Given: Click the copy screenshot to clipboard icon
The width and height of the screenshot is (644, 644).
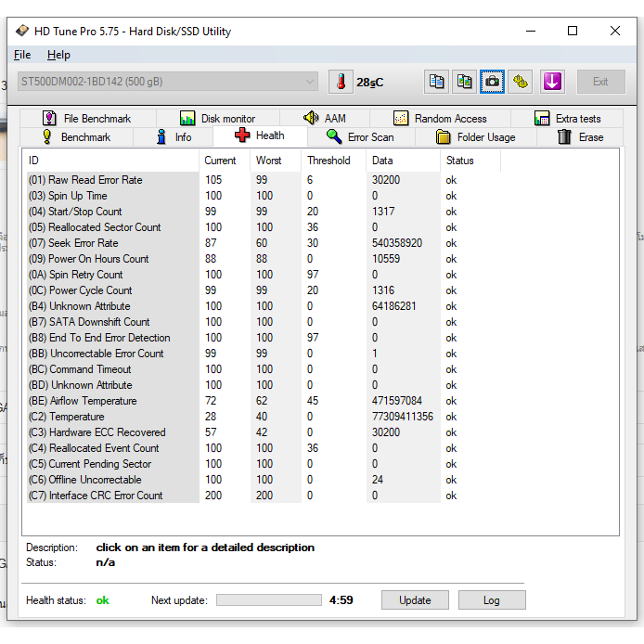Looking at the screenshot, I should (x=465, y=82).
